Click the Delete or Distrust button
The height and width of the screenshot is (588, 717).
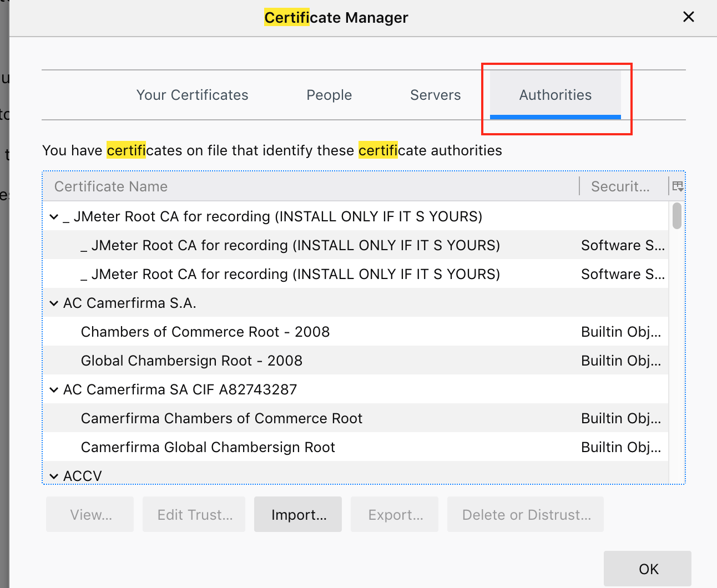pyautogui.click(x=525, y=514)
